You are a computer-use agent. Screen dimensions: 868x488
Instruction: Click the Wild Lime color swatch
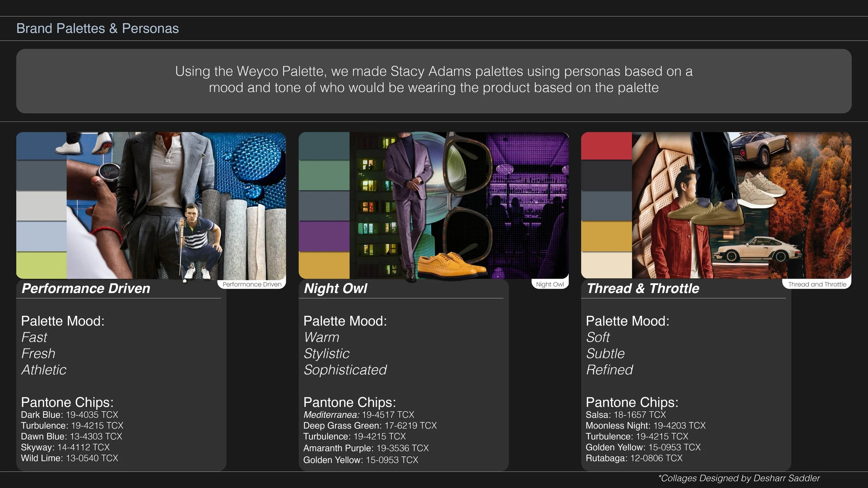tap(41, 265)
